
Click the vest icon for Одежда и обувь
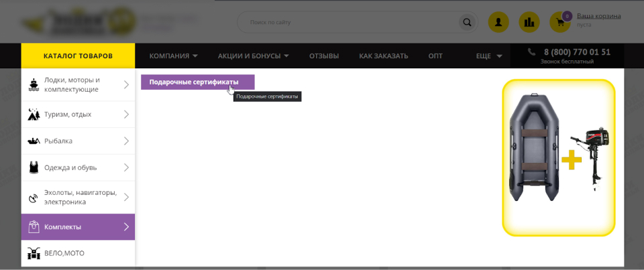[x=34, y=167]
